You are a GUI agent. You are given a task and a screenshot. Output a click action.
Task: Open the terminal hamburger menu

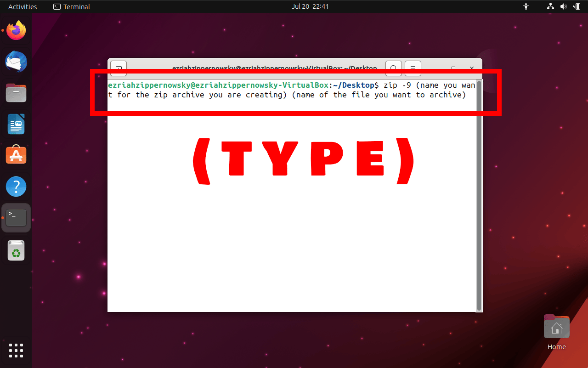tap(413, 68)
